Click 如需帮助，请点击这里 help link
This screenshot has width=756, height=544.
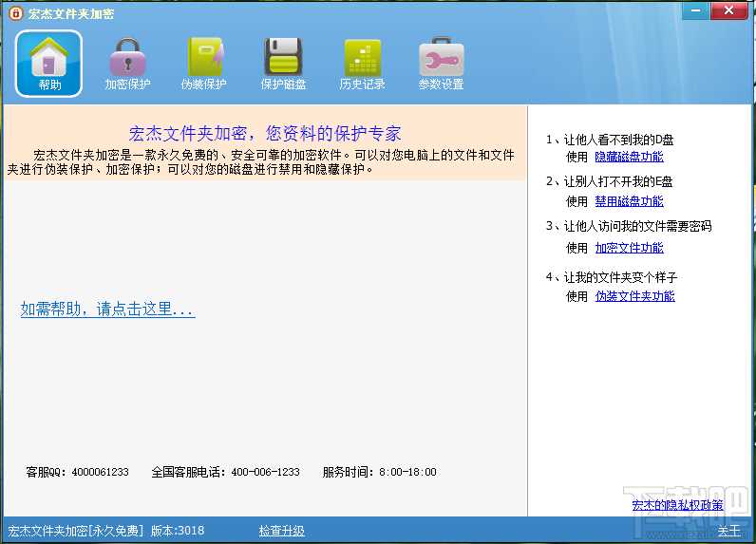pos(107,310)
